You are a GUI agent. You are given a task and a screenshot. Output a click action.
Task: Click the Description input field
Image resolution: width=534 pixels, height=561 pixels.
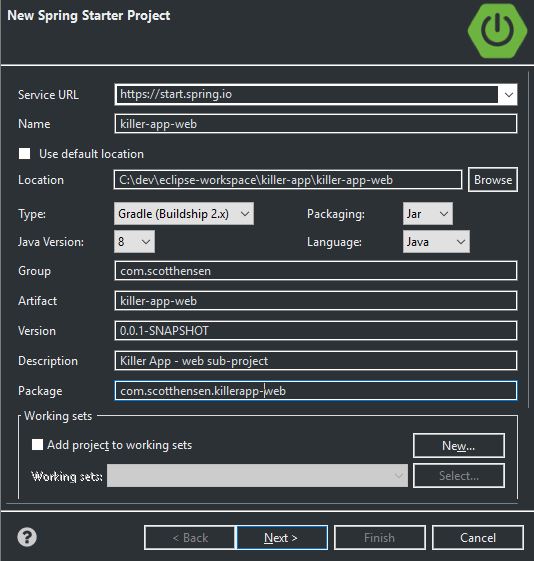(x=316, y=361)
